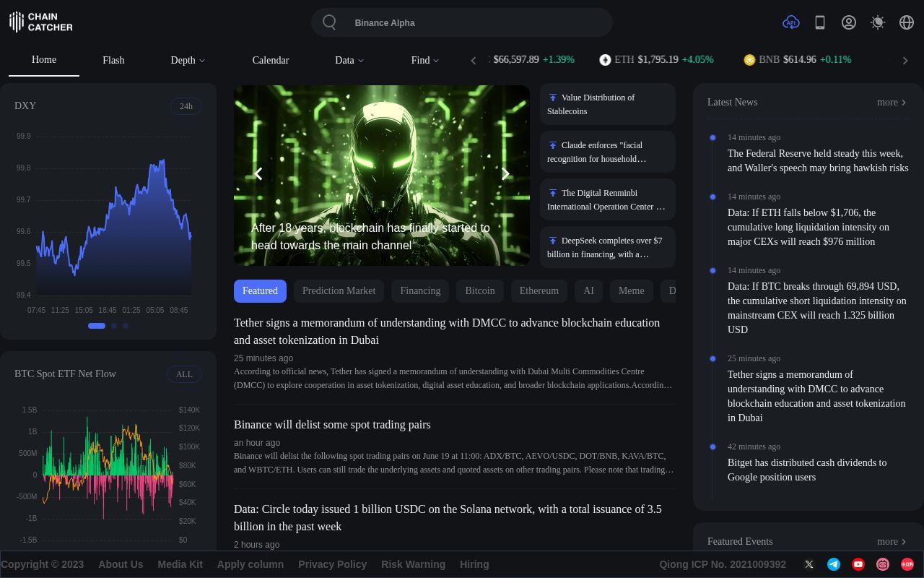Select the Financing category tab
Viewport: 924px width, 578px height.
[420, 291]
